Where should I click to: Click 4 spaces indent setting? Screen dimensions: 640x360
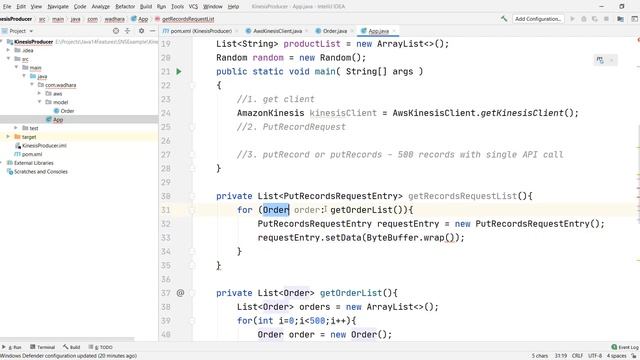tap(616, 356)
